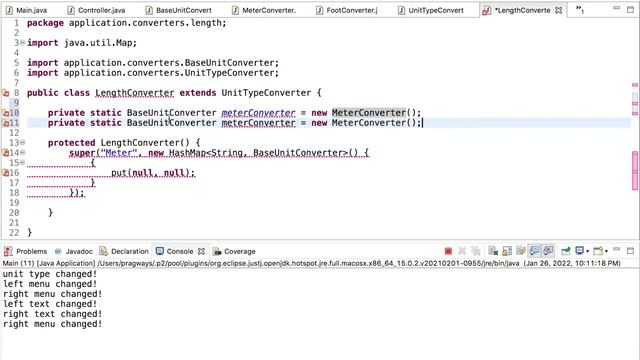
Task: Click meterConverter variable name on line 11
Action: (258, 123)
